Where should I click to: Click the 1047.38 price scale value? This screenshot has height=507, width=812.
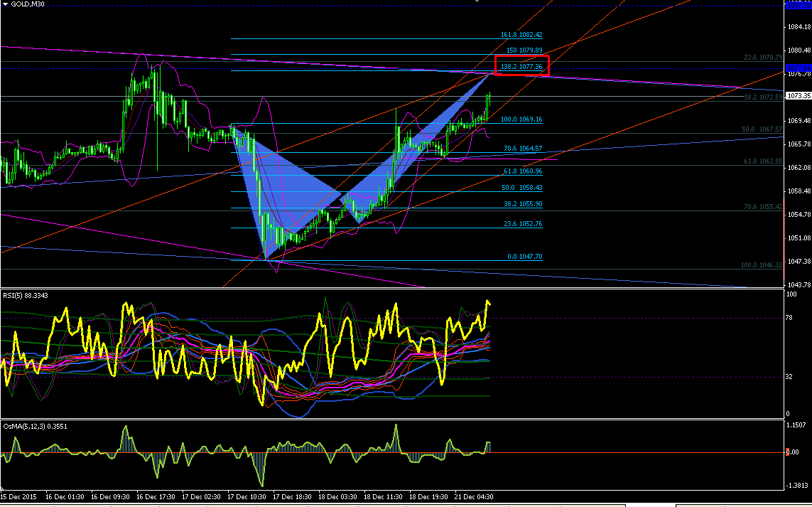(x=800, y=261)
